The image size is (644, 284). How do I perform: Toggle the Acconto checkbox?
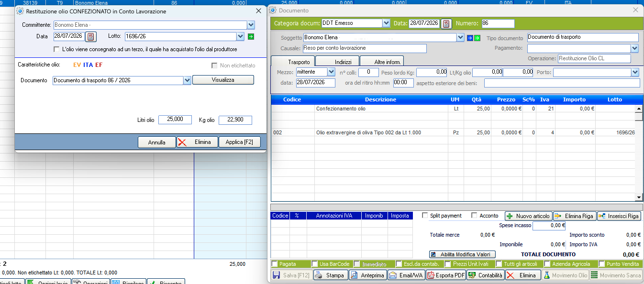(474, 216)
